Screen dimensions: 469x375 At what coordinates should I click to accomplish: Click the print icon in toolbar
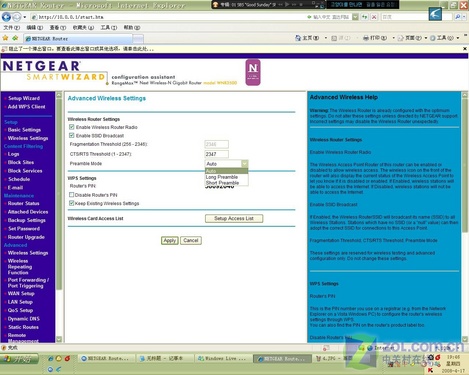[x=366, y=38]
